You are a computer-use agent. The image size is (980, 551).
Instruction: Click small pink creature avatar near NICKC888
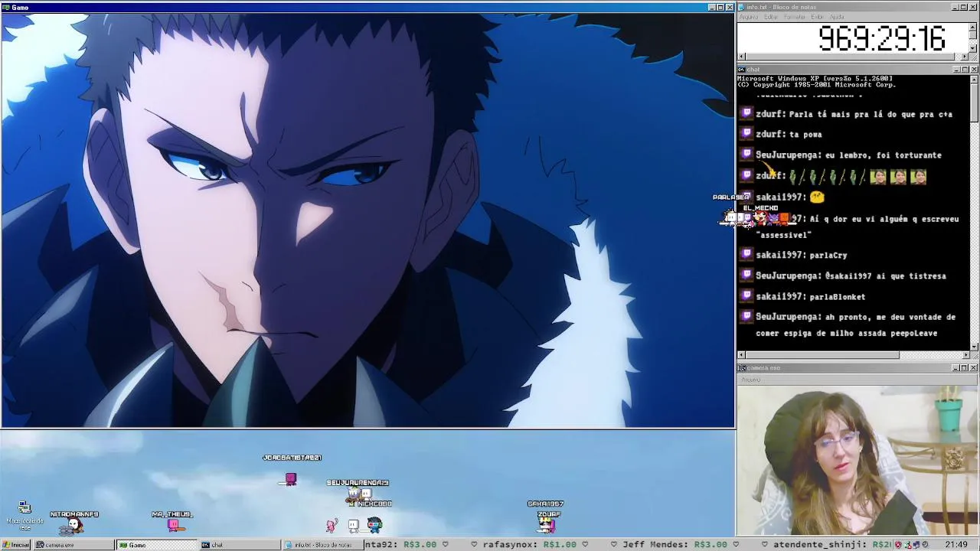point(331,525)
